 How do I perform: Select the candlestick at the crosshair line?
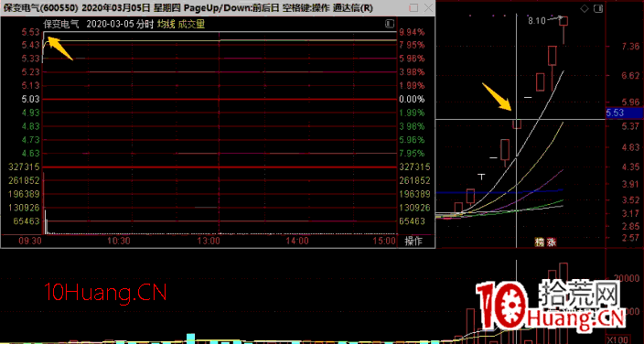pos(517,124)
